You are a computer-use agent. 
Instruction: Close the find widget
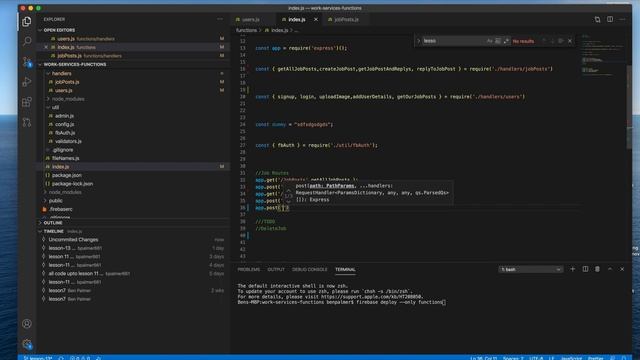click(x=570, y=41)
